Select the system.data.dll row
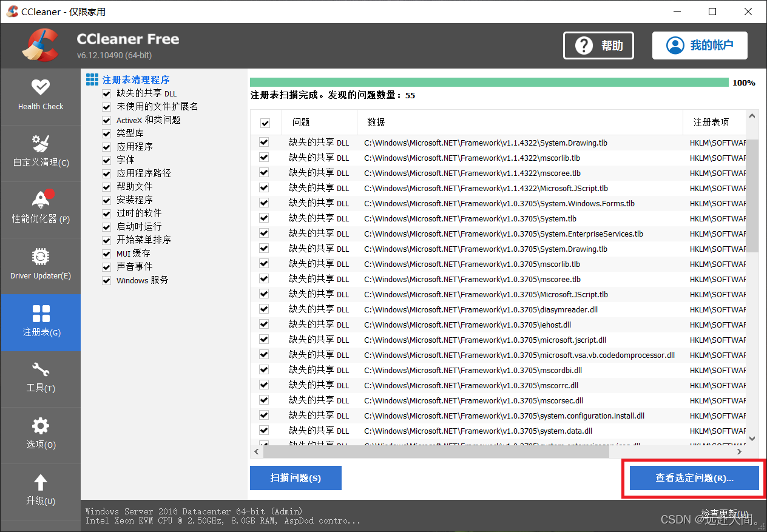Screen dimensions: 767x532 pos(498,431)
